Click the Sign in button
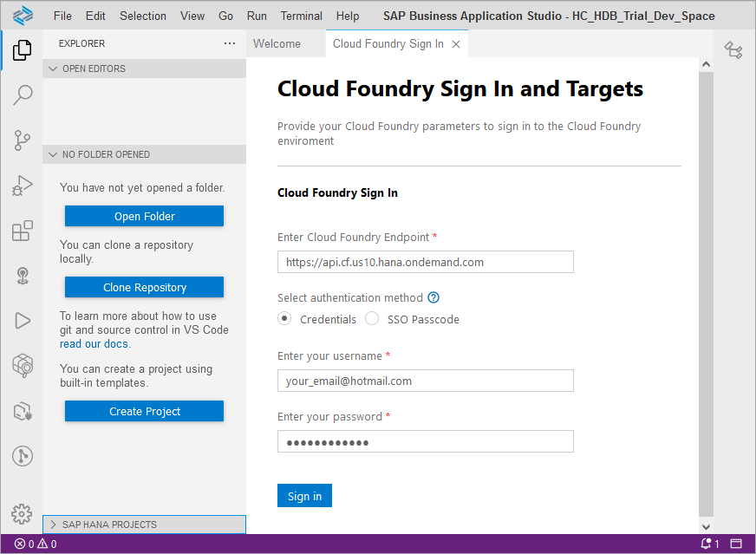756x554 pixels. pos(304,496)
